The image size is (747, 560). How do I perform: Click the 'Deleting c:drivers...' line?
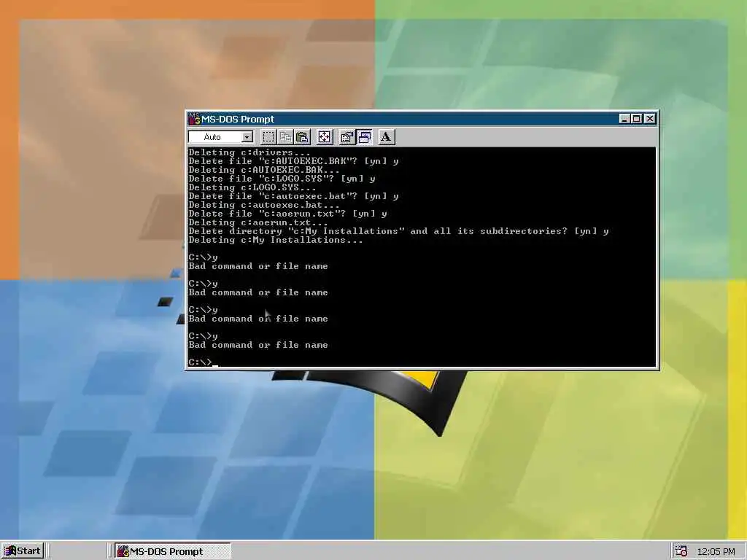pyautogui.click(x=249, y=152)
